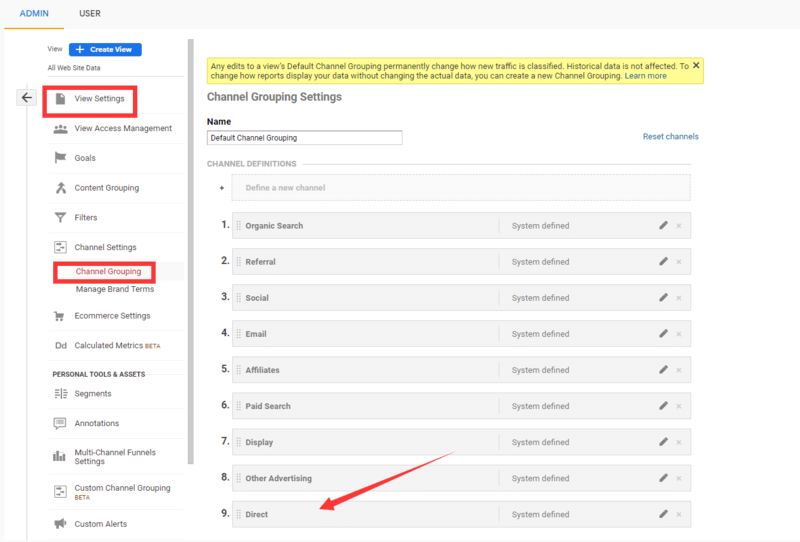This screenshot has height=542, width=800.
Task: Click the Multi-Channel Funnels Settings bar icon
Action: (x=60, y=456)
